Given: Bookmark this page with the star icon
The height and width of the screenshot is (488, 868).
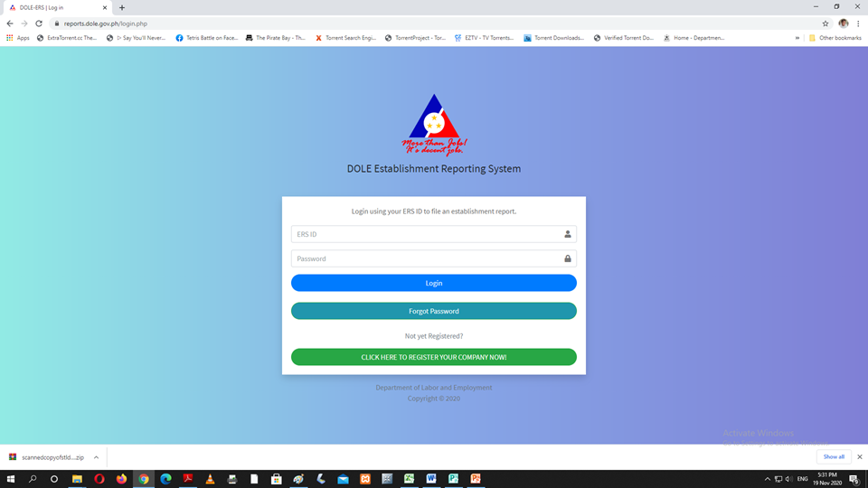Looking at the screenshot, I should [x=826, y=23].
